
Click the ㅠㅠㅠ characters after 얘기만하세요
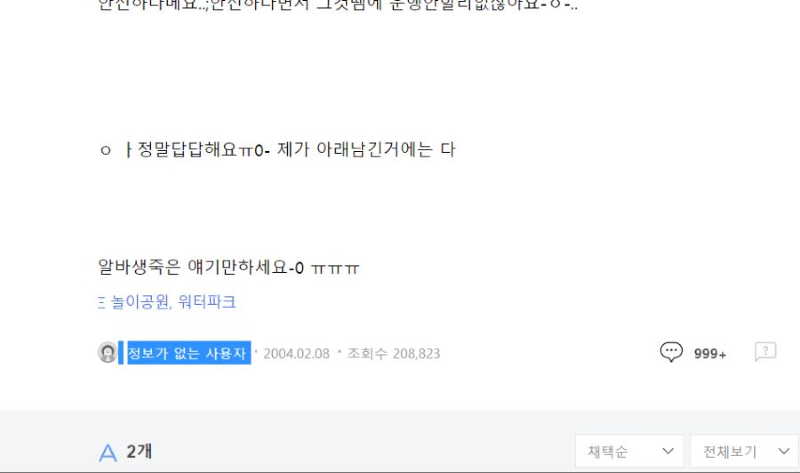(335, 268)
